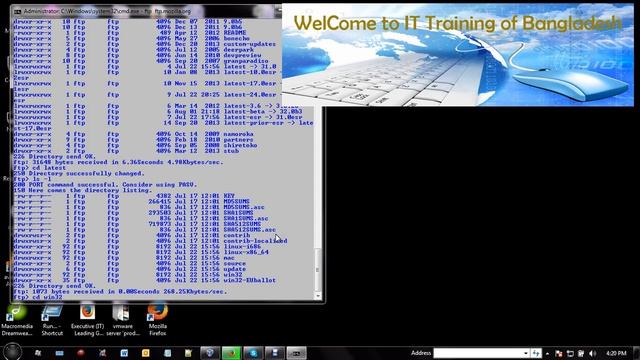Click the 'stub' directory entry
Image resolution: width=640 pixels, height=360 pixels.
pos(231,151)
